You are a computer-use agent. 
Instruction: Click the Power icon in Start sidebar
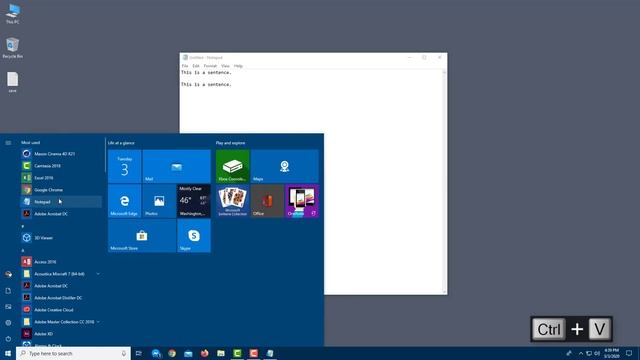[x=8, y=339]
